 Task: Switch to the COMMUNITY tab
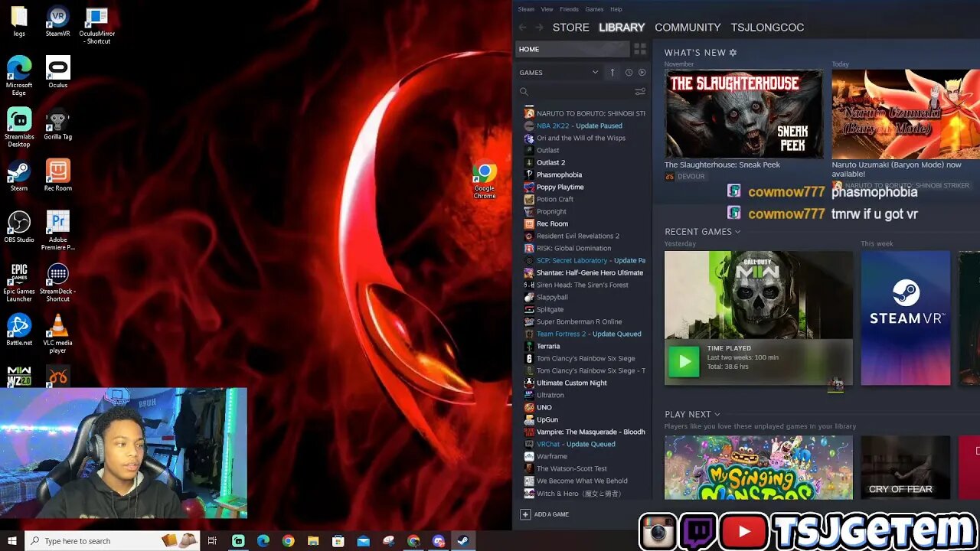(x=688, y=28)
